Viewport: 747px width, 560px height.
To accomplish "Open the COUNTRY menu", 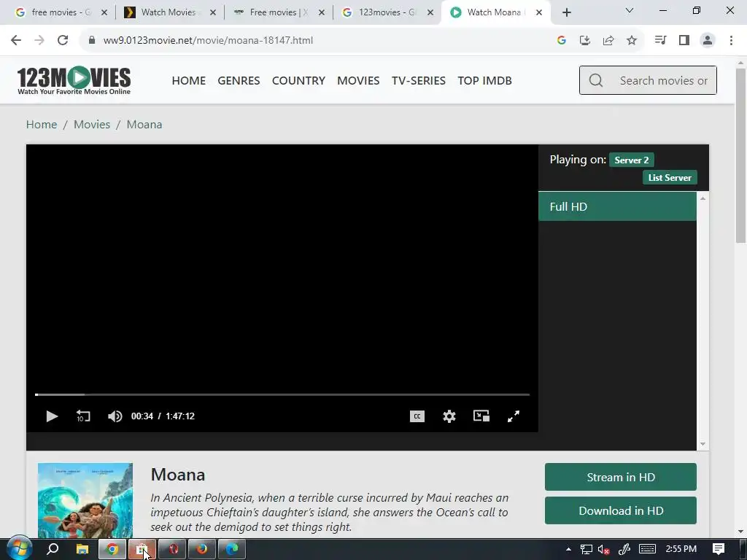I will point(298,80).
